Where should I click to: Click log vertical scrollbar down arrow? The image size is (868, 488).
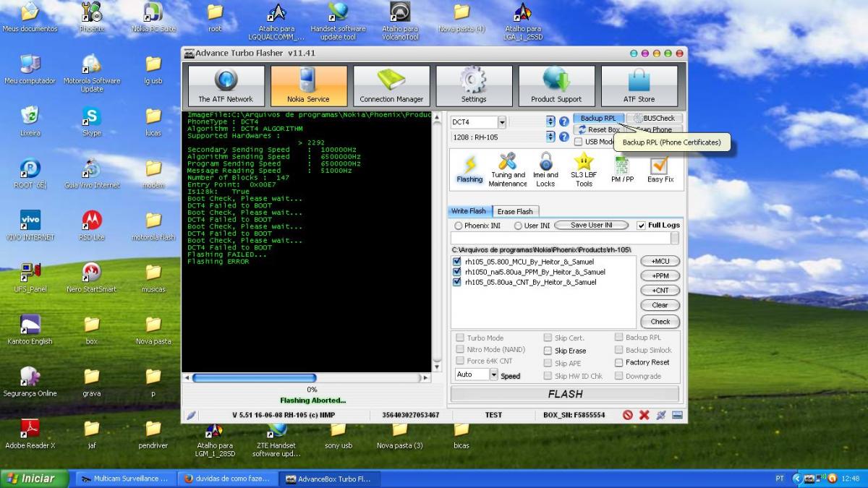click(436, 367)
